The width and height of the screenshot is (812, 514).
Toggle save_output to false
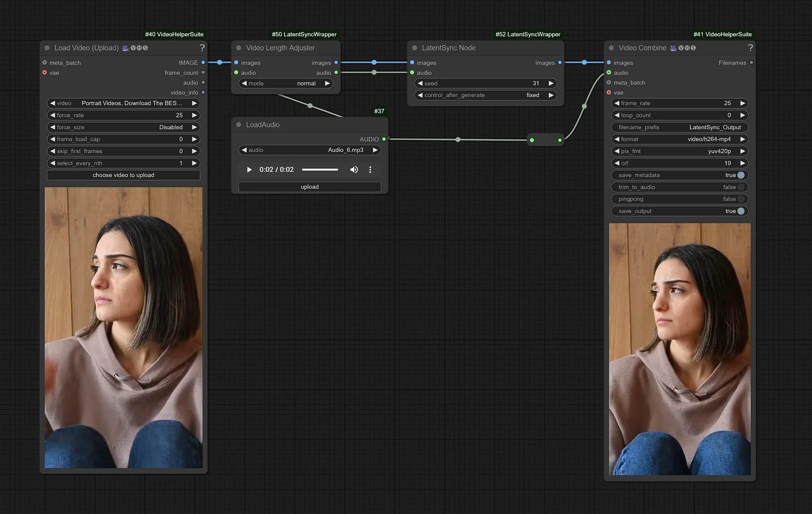[741, 211]
